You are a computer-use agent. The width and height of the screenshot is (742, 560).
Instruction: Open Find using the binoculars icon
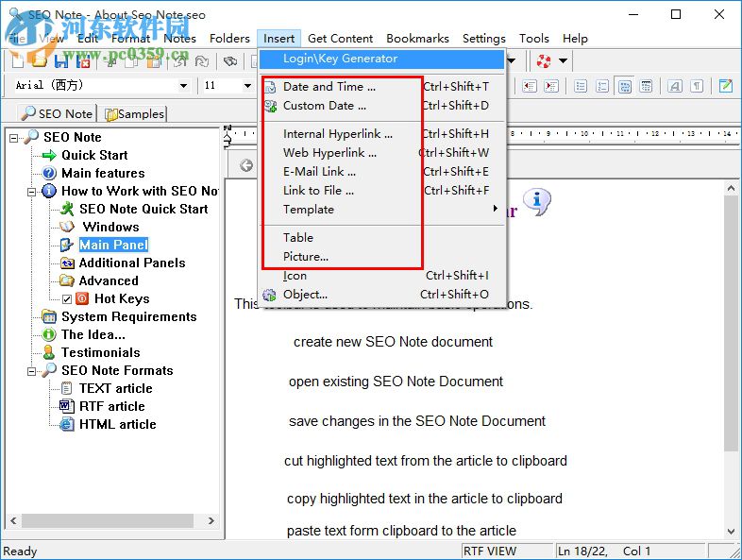pyautogui.click(x=230, y=61)
